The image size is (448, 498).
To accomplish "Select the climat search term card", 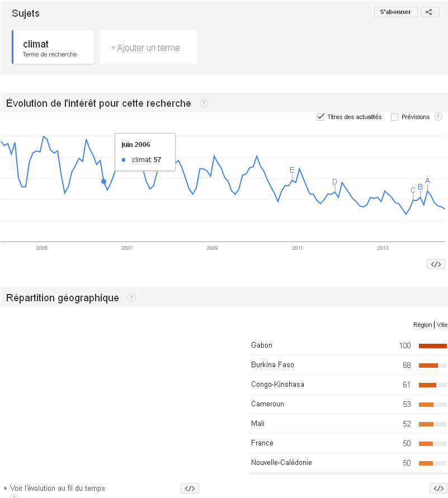I will click(53, 48).
